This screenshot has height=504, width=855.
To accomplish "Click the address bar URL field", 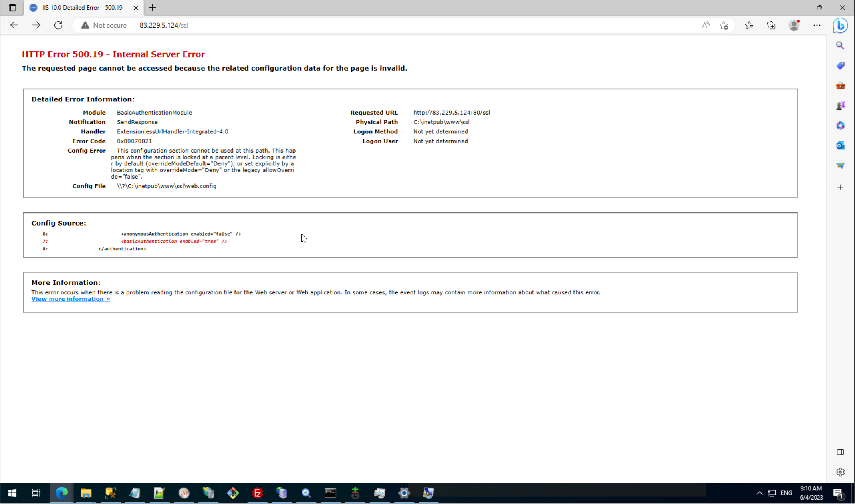I will pyautogui.click(x=359, y=25).
